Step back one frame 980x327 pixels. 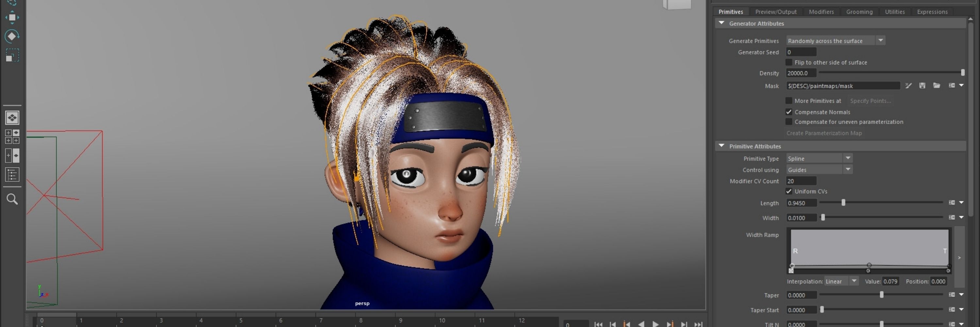pyautogui.click(x=612, y=324)
